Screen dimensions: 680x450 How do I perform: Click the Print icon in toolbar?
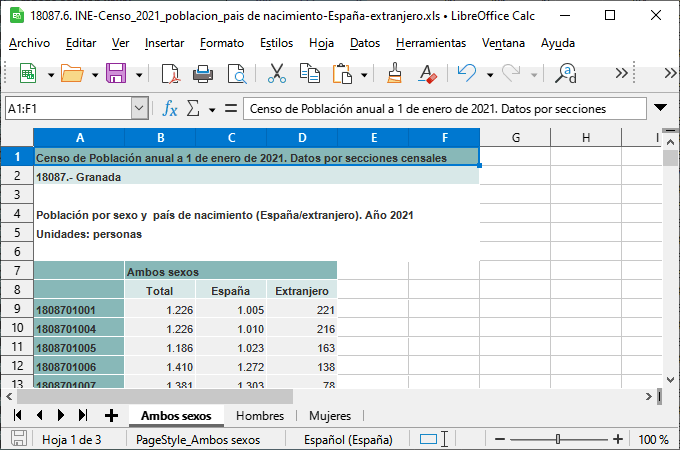coord(203,73)
